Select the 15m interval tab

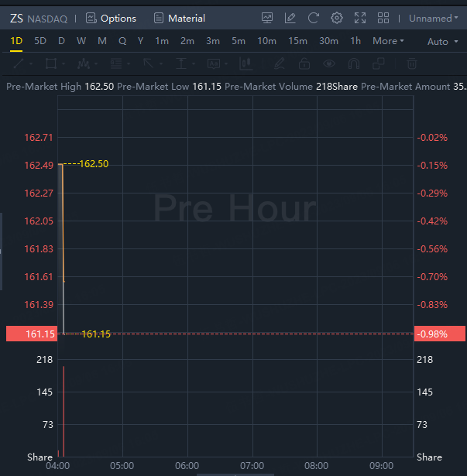tap(297, 41)
